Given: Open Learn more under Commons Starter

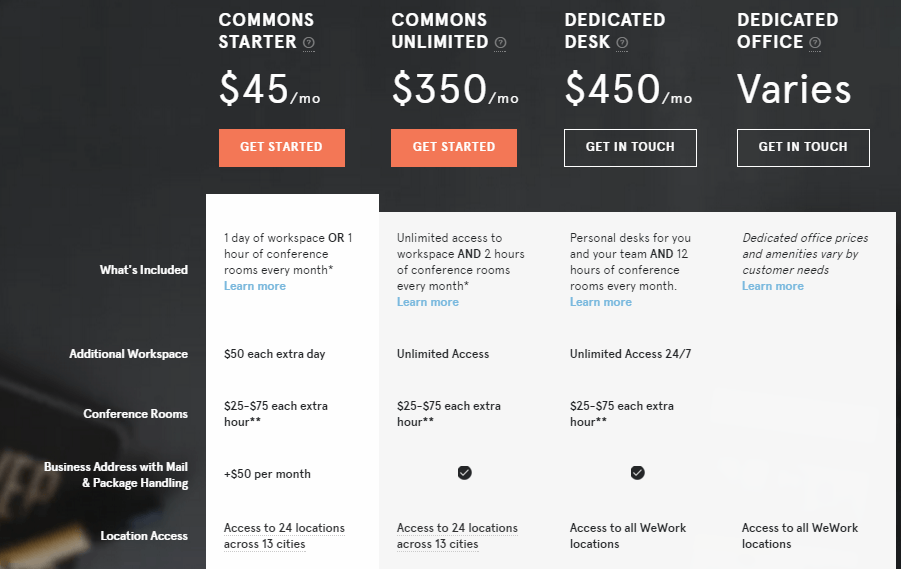Looking at the screenshot, I should click(255, 286).
